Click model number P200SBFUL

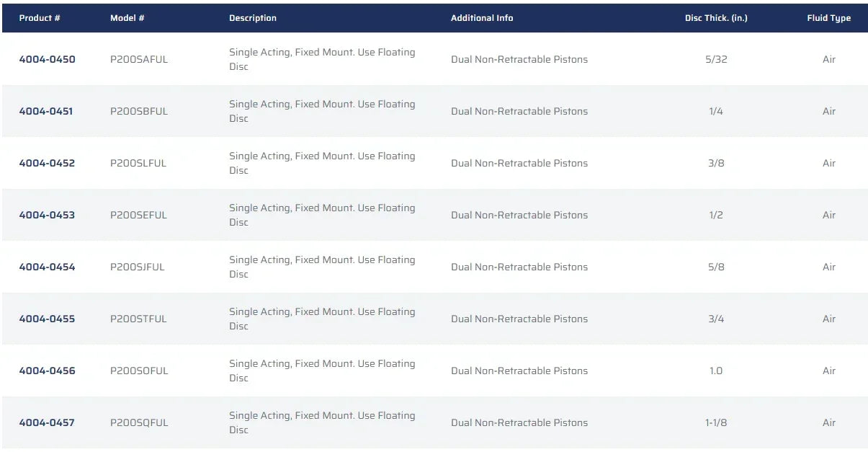tap(139, 111)
